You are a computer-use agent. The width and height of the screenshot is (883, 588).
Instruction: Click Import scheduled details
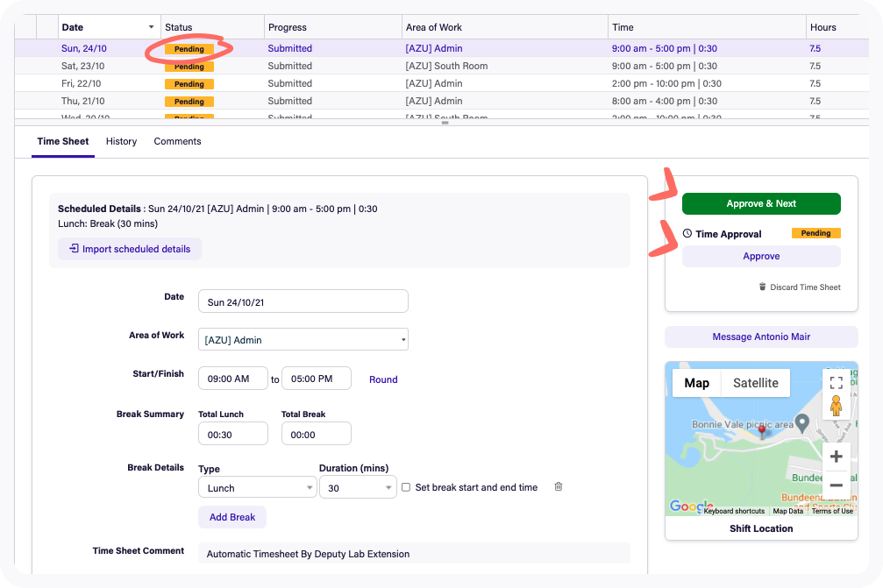point(130,249)
